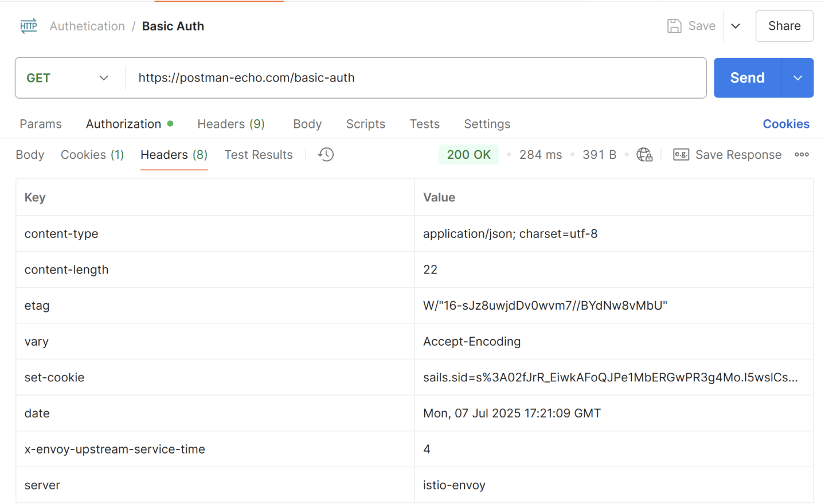Open the Scripts tab
825x504 pixels.
tap(365, 124)
